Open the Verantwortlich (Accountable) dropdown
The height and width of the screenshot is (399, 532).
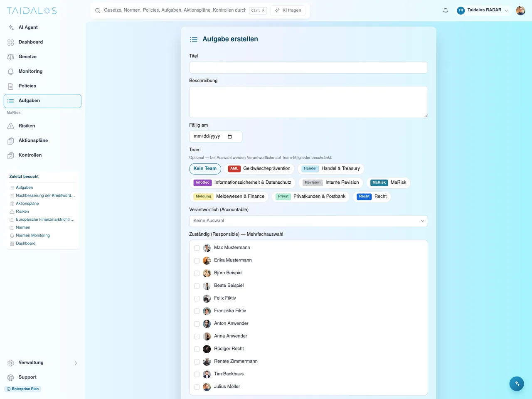(308, 221)
